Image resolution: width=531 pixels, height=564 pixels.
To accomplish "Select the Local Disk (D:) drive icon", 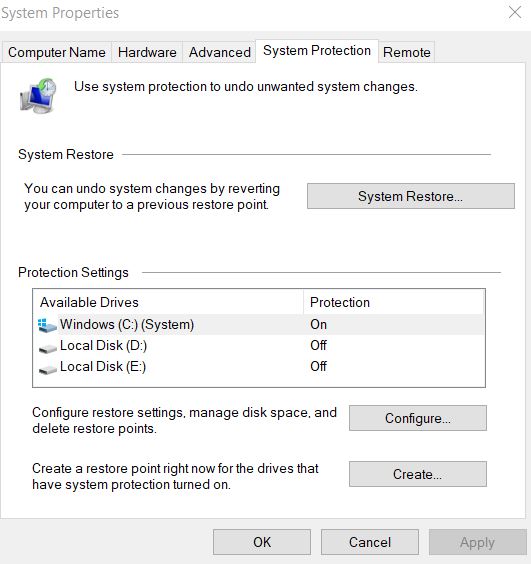I will [47, 348].
